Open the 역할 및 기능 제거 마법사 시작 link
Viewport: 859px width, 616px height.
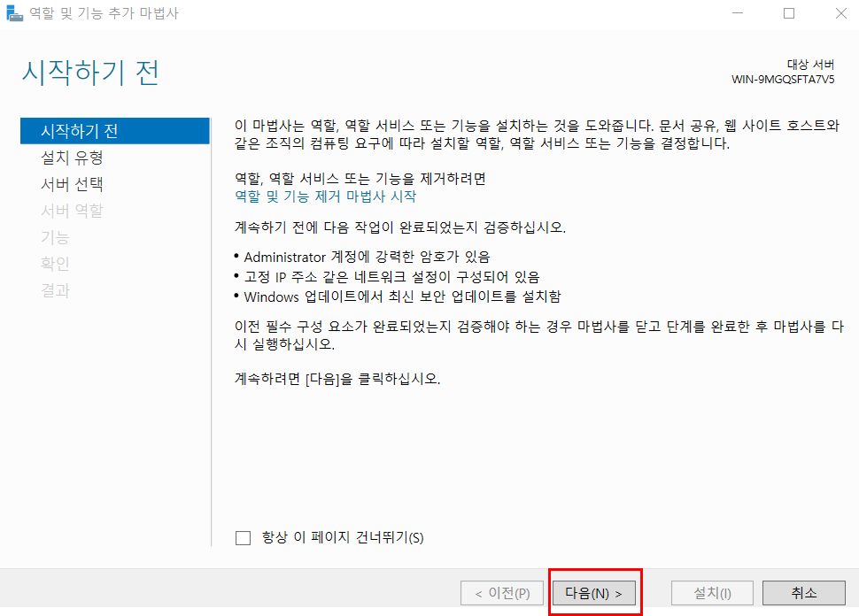click(325, 196)
